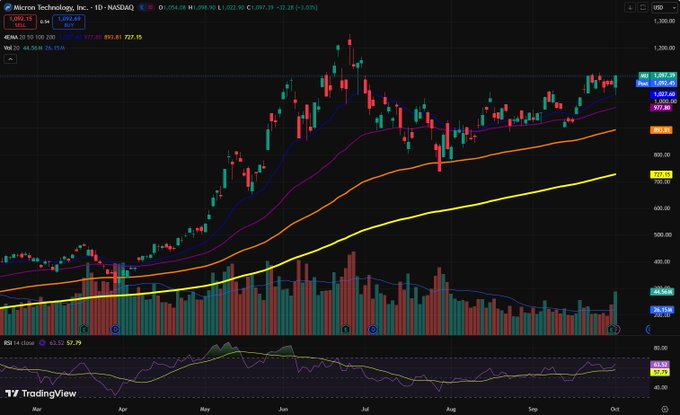This screenshot has width=680, height=415.
Task: Click the yellow 727.15 value in 4EMA legend
Action: pyautogui.click(x=133, y=37)
